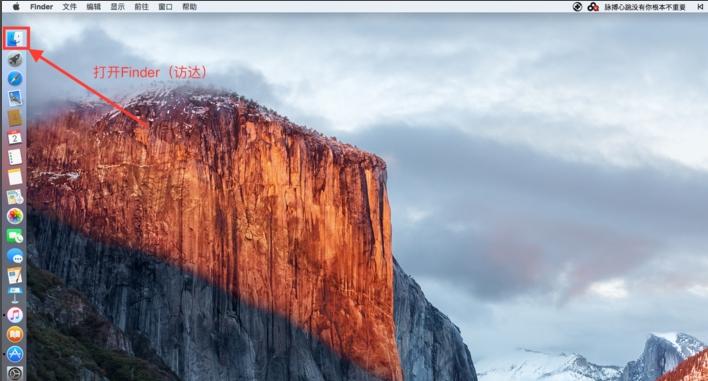Open the 文件 menu
Viewport: 708px width, 381px height.
70,7
